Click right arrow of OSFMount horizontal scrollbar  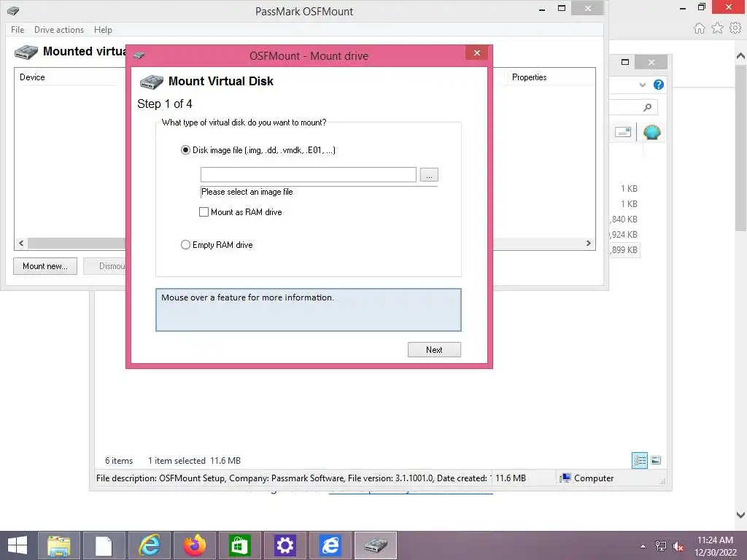(x=589, y=244)
